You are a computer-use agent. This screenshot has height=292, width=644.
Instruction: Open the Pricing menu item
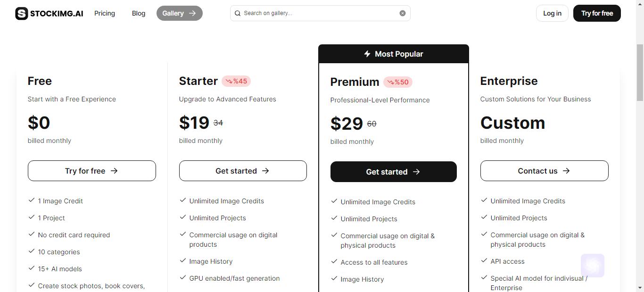point(105,13)
